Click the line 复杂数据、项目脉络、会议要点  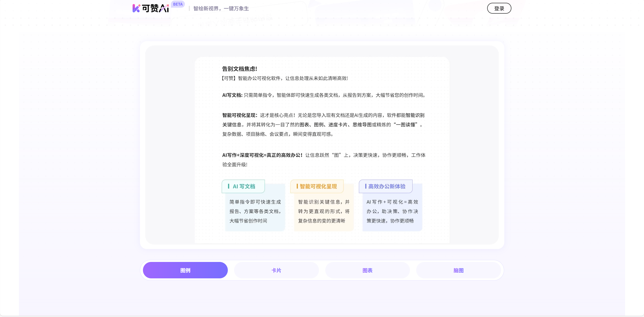278,134
